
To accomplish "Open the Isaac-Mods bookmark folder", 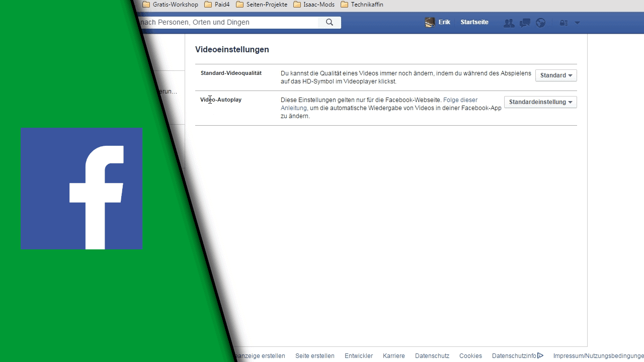I will point(314,5).
